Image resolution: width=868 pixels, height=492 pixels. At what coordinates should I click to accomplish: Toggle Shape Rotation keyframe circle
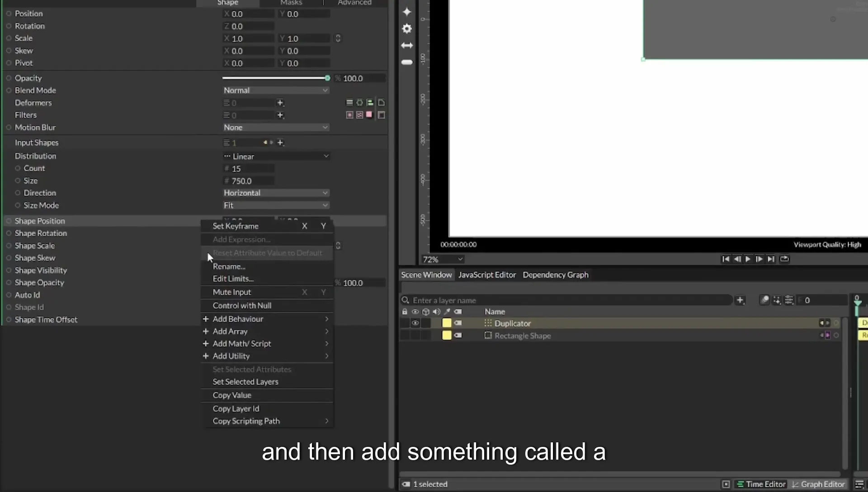(9, 233)
